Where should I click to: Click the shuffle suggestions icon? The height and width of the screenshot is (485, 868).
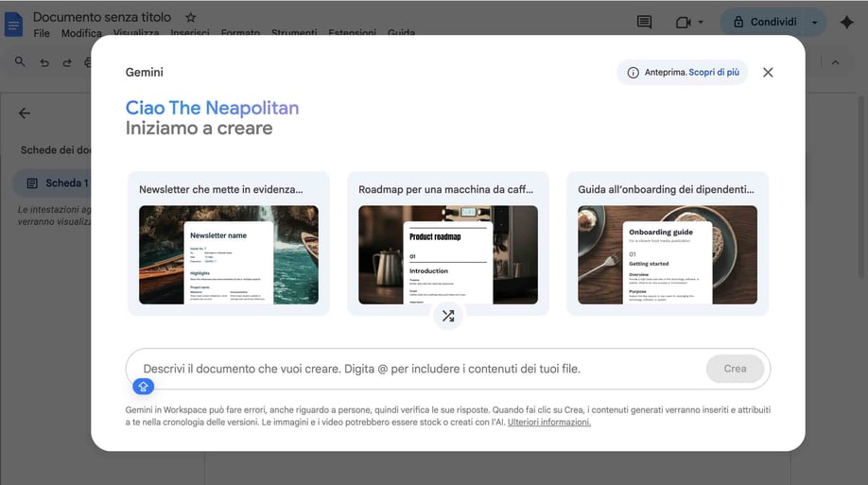448,316
